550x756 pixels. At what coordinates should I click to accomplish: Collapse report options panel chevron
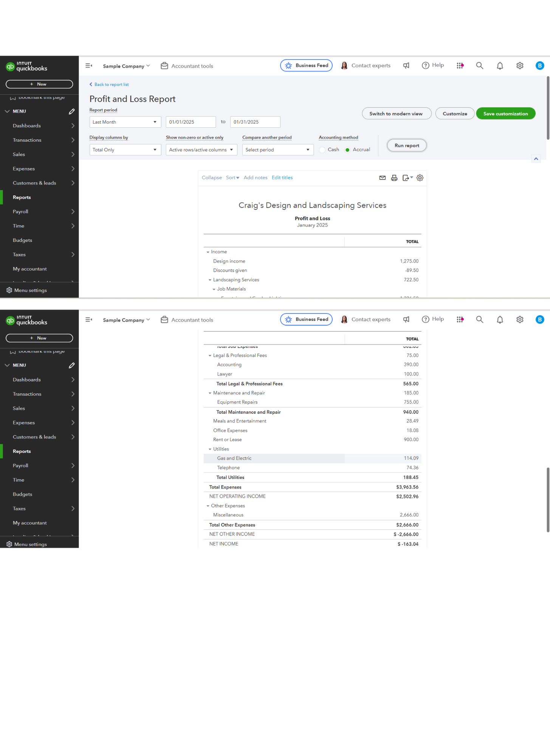(536, 159)
